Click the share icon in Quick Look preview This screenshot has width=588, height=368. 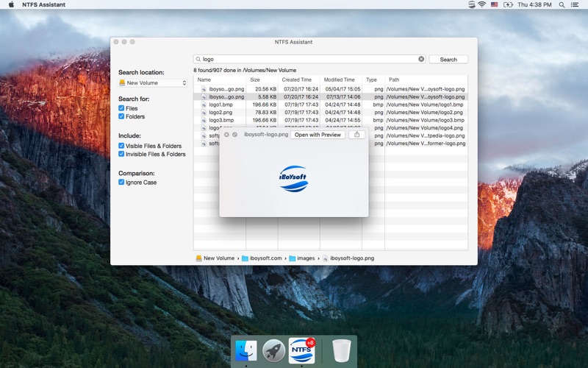tap(356, 135)
